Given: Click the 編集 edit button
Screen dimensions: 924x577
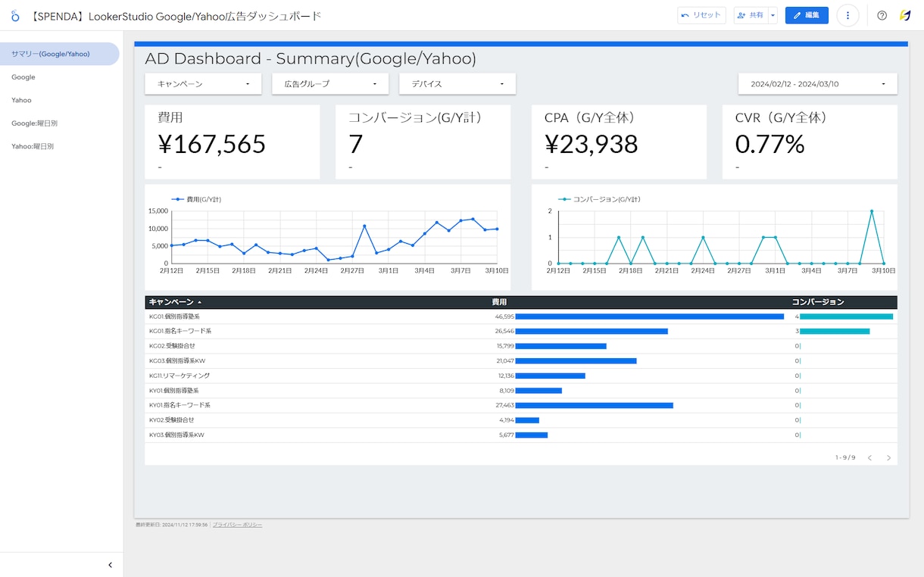Looking at the screenshot, I should tap(807, 15).
